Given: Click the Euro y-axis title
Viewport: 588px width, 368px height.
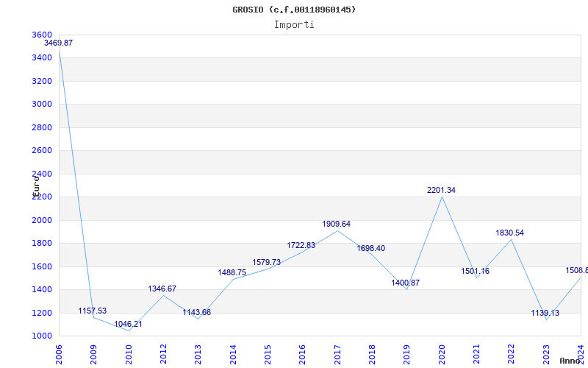Looking at the screenshot, I should tap(36, 185).
